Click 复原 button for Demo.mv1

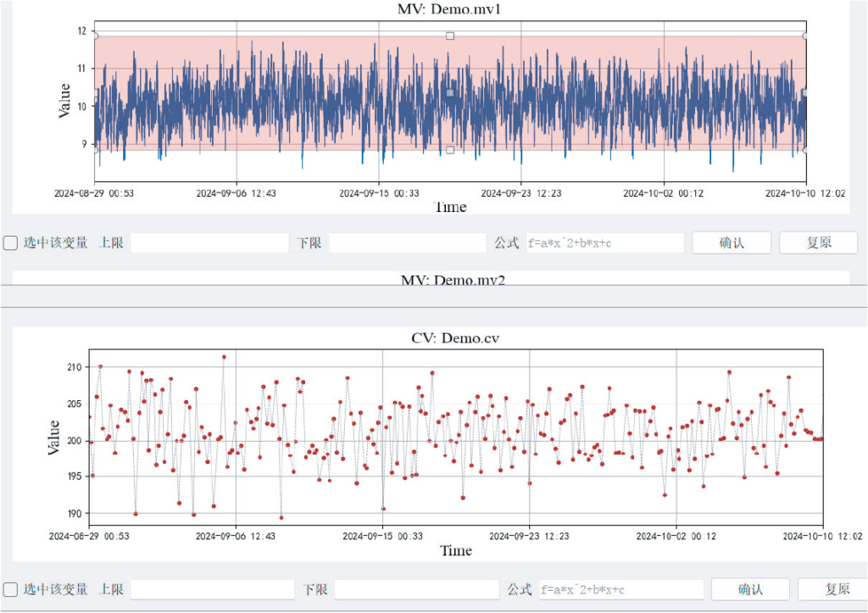point(819,242)
